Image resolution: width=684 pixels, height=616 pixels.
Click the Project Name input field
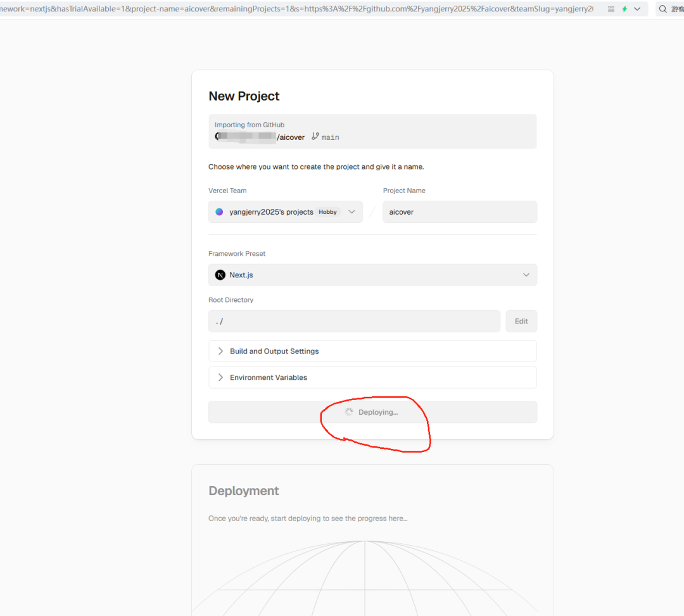coord(459,212)
